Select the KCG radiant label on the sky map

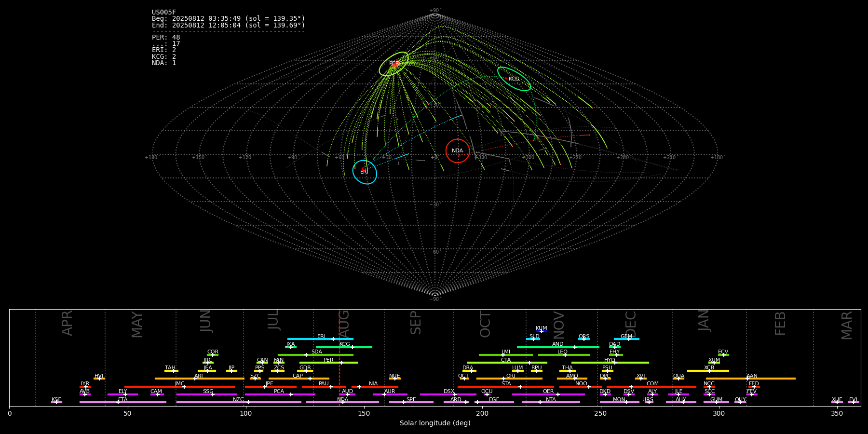click(x=514, y=79)
